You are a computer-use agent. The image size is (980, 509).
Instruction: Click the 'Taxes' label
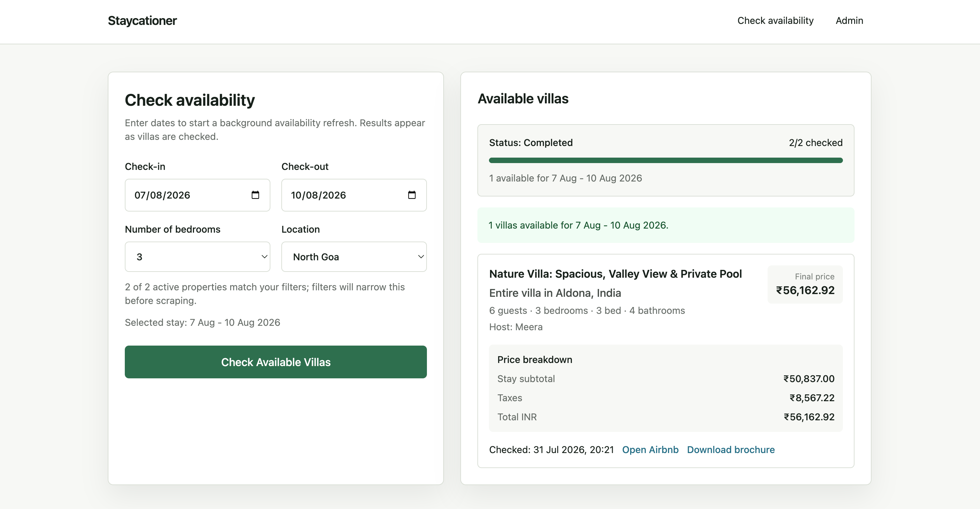[510, 397]
